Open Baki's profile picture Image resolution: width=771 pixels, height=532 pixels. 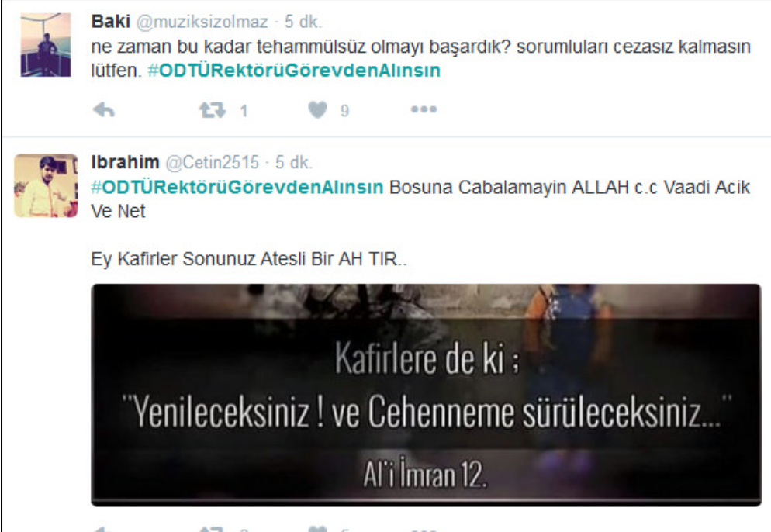46,45
